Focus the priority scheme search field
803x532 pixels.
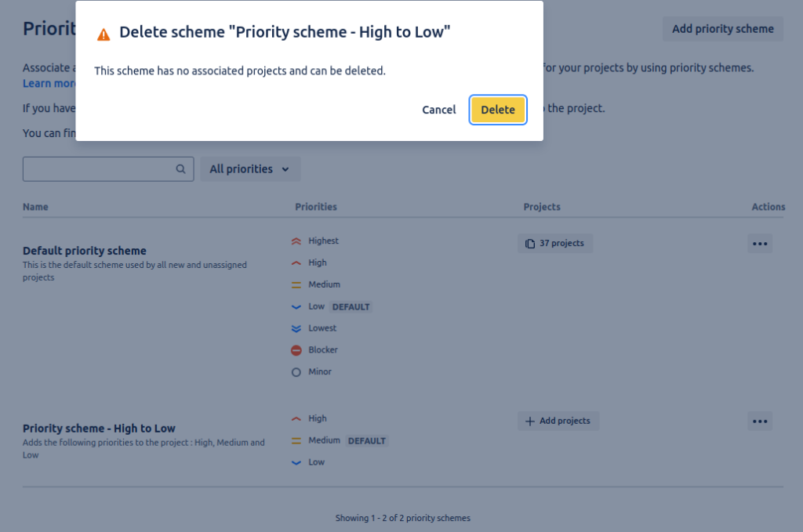coord(98,169)
